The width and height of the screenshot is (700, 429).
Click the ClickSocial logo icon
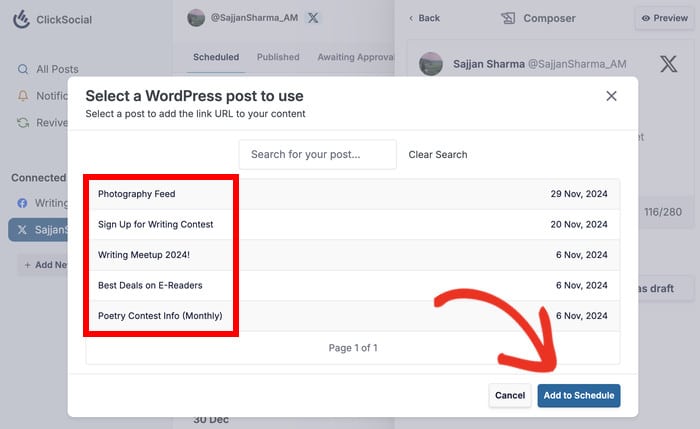pos(21,19)
